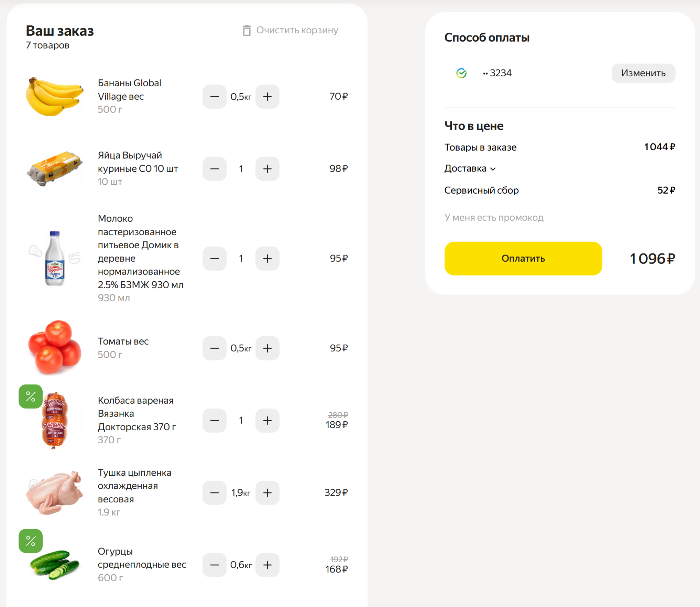This screenshot has height=607, width=700.
Task: Click discount percent badge on cucumbers
Action: tap(31, 541)
